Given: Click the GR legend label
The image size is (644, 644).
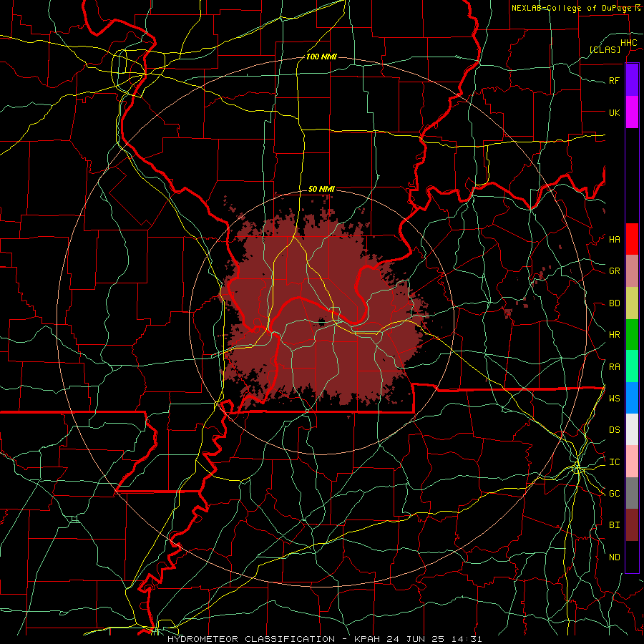Looking at the screenshot, I should click(x=614, y=271).
